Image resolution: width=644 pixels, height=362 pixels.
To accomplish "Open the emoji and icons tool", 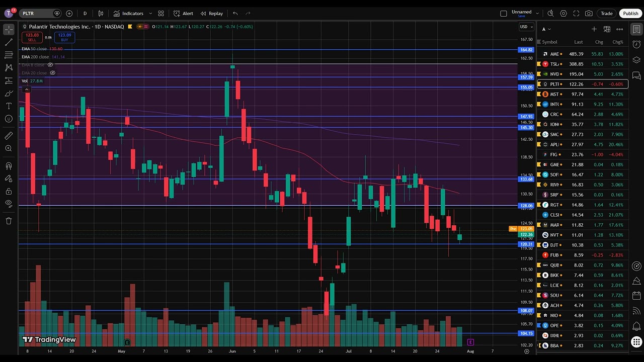I will (x=9, y=119).
